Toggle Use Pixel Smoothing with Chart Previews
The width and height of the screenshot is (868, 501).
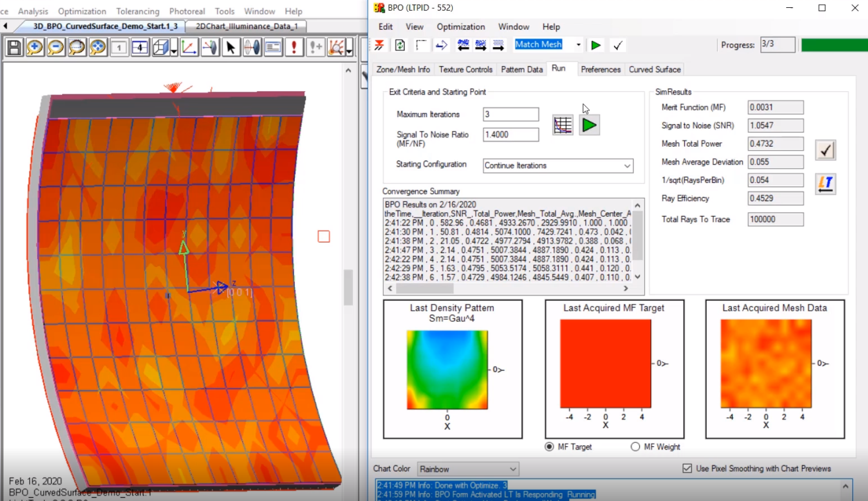pos(688,469)
